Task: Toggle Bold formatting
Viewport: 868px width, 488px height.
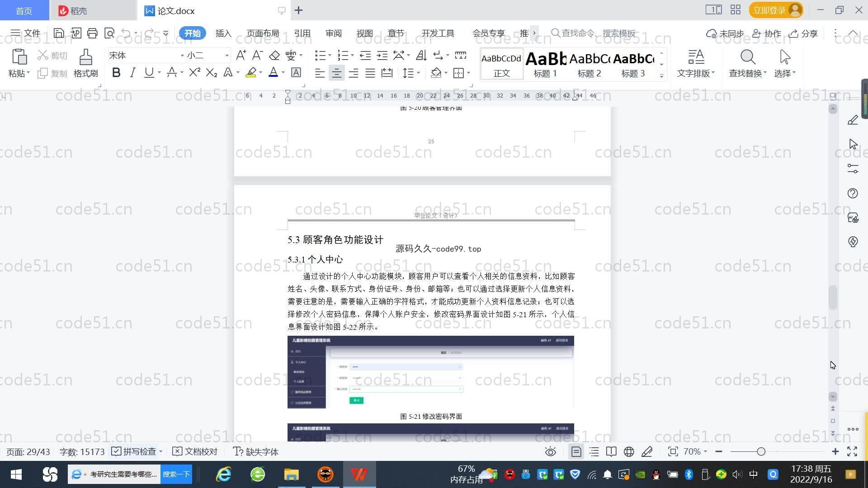Action: 116,72
